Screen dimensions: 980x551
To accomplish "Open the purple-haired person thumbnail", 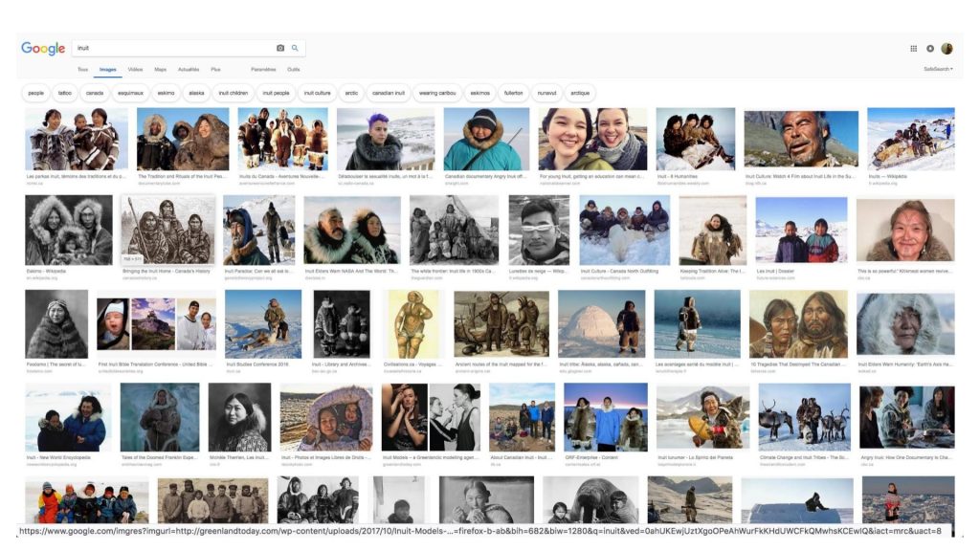I will coord(386,139).
